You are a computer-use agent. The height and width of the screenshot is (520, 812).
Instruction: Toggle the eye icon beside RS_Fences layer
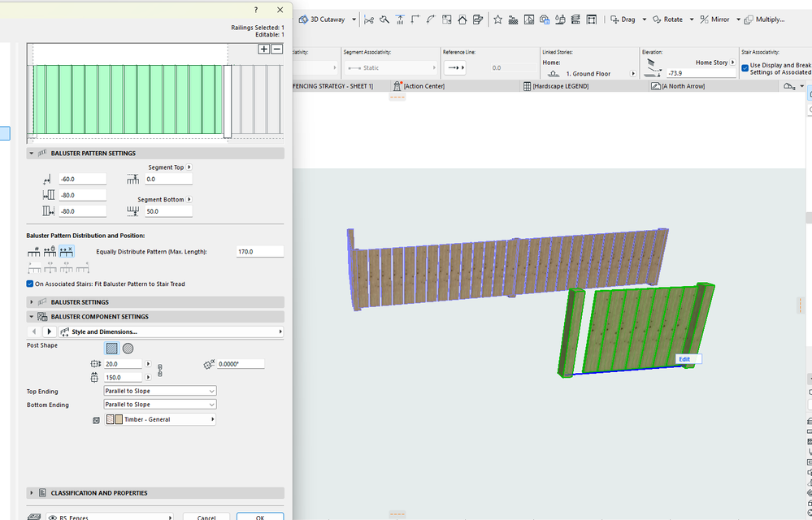pos(52,517)
